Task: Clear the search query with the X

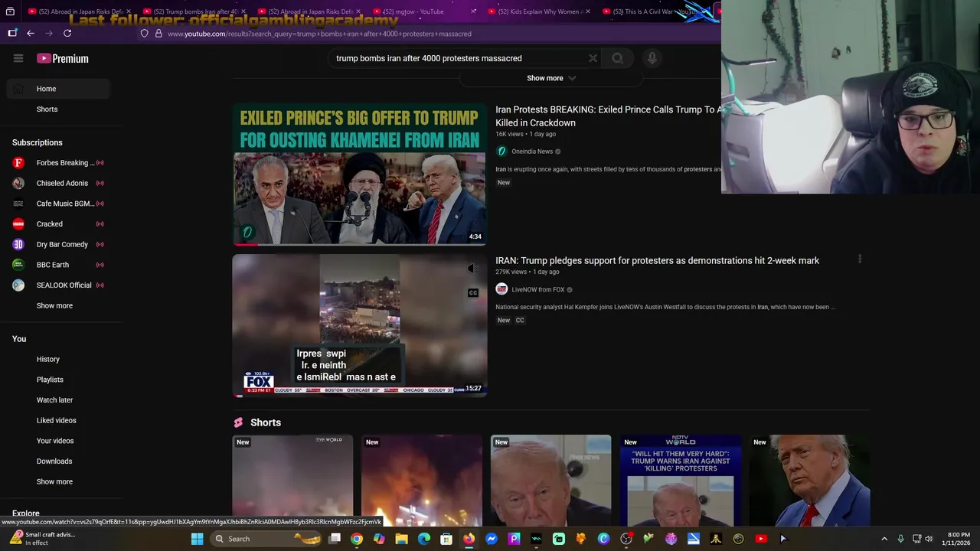Action: tap(593, 58)
